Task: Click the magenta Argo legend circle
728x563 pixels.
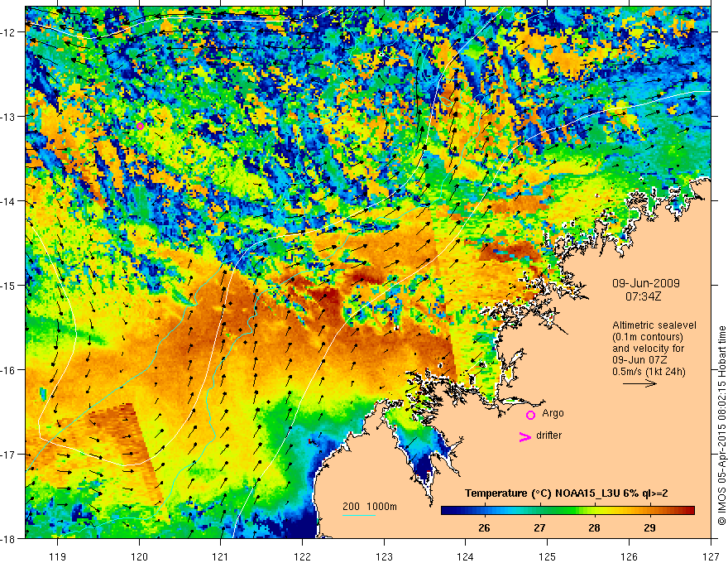Action: pyautogui.click(x=530, y=415)
